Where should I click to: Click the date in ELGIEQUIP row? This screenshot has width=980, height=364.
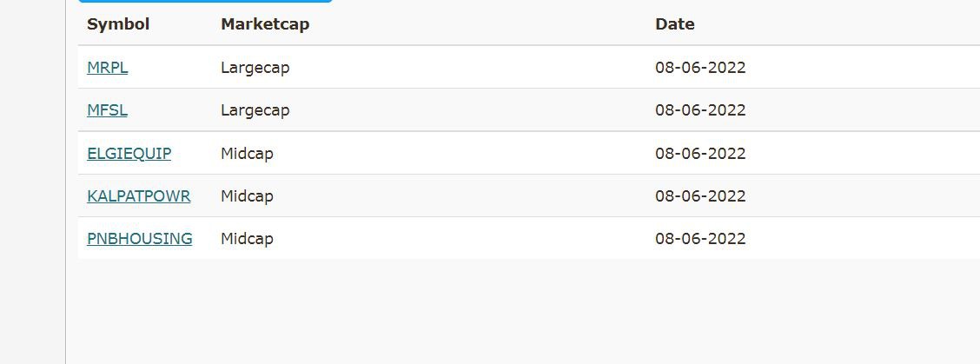click(x=700, y=154)
